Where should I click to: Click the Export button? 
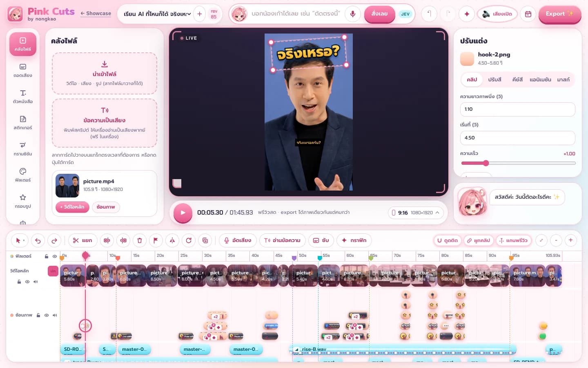point(560,14)
